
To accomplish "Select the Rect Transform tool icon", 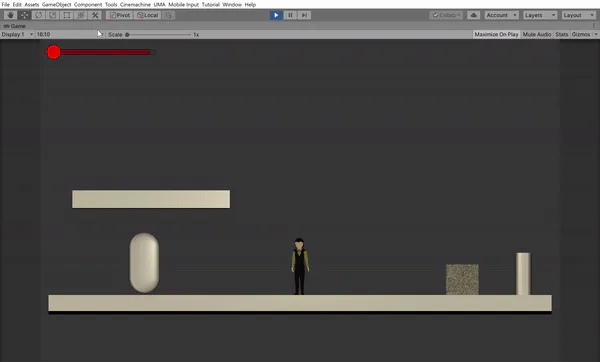I will [67, 15].
